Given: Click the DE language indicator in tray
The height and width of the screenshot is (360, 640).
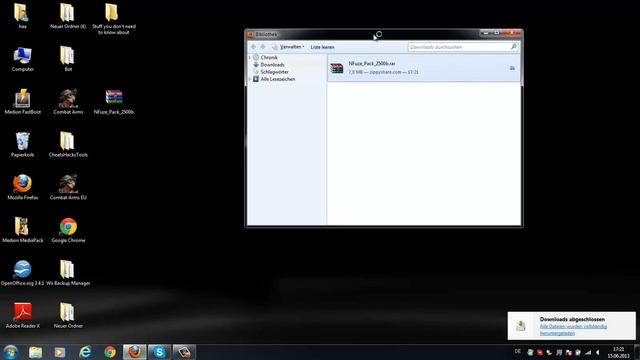Looking at the screenshot, I should 518,351.
